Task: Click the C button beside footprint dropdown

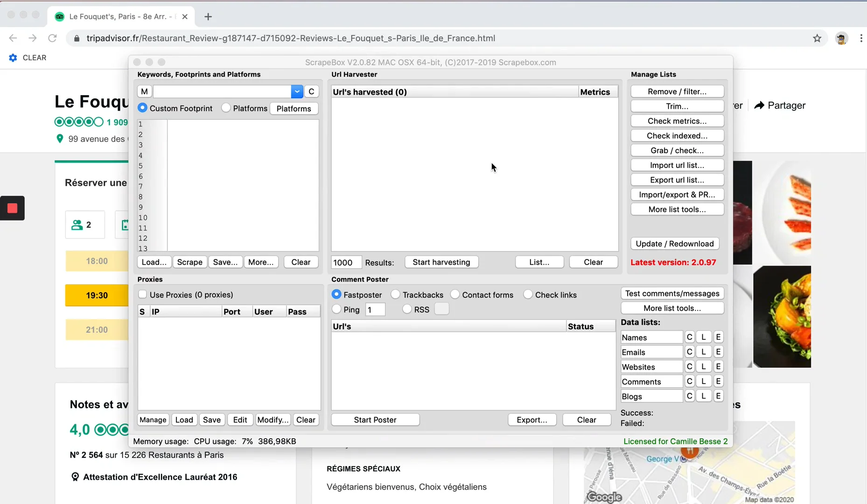Action: pos(311,91)
